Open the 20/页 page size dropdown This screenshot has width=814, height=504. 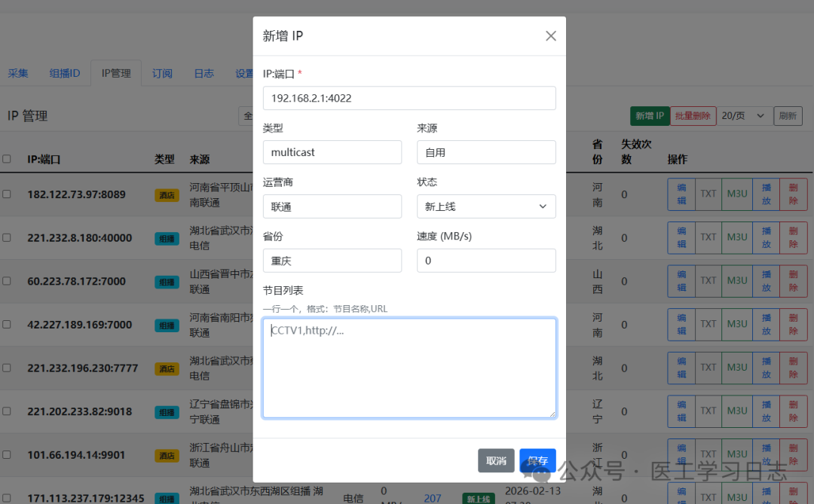coord(742,115)
